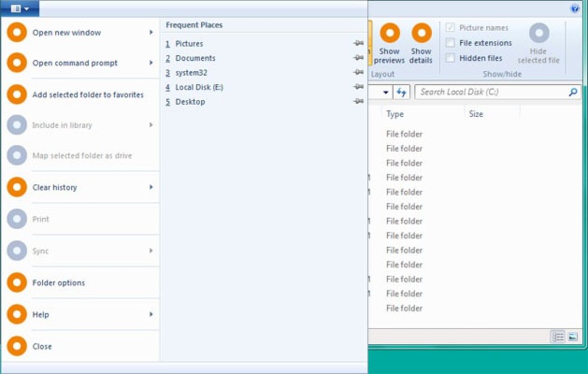Click the pin icon next to Pictures
Screen dimensions: 588x374
coord(358,44)
